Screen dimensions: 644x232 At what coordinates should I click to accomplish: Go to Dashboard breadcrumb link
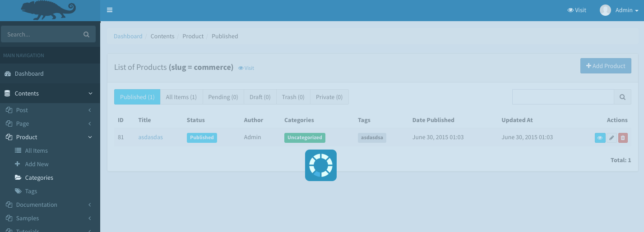[x=128, y=36]
